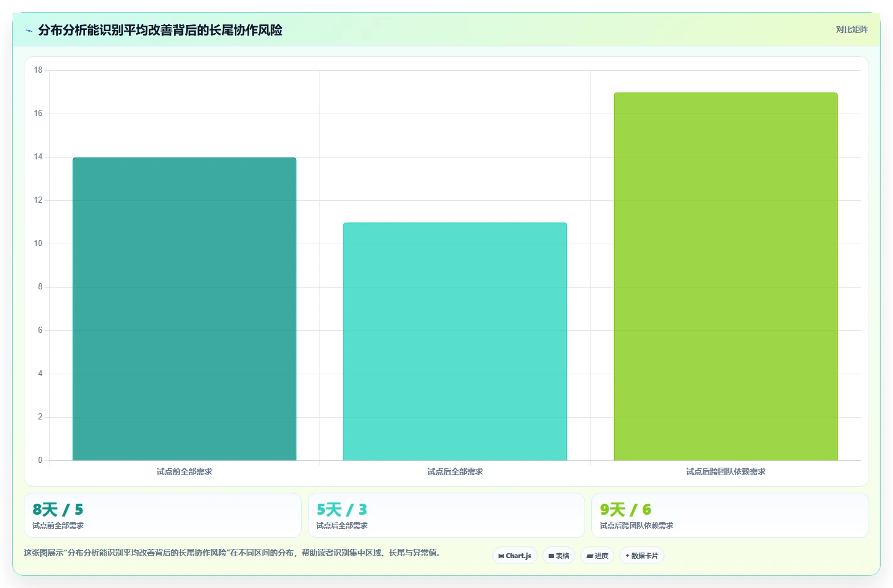The width and height of the screenshot is (893, 588).
Task: Click y-axis tick value 8
Action: [40, 287]
